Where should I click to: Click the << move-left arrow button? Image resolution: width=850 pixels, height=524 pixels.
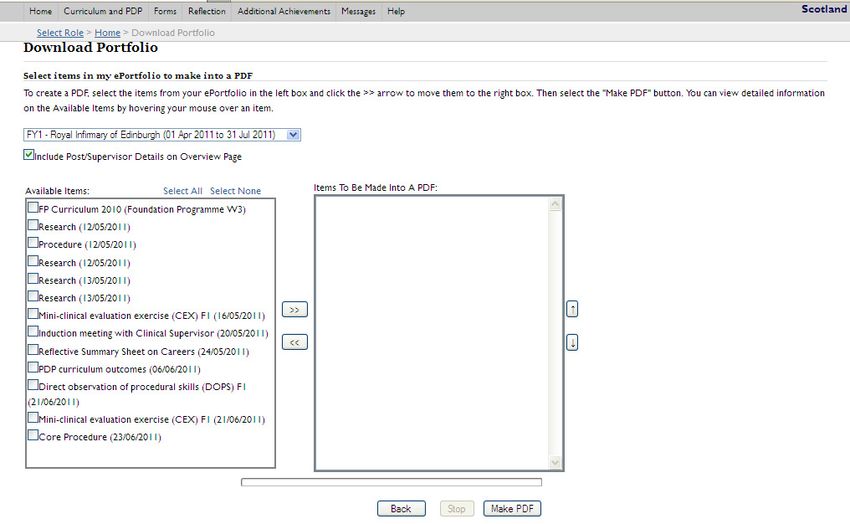click(x=294, y=342)
